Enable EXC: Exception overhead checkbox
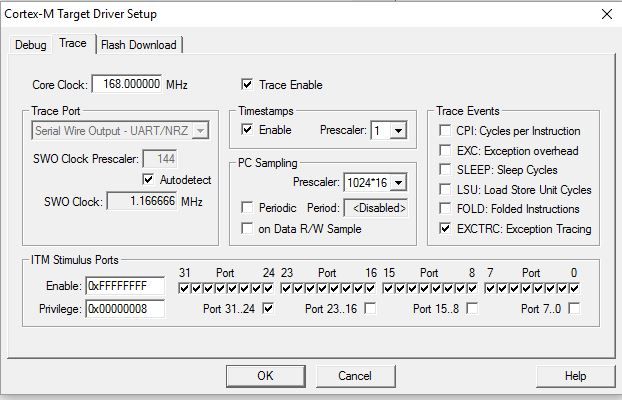This screenshot has height=400, width=622. point(445,150)
